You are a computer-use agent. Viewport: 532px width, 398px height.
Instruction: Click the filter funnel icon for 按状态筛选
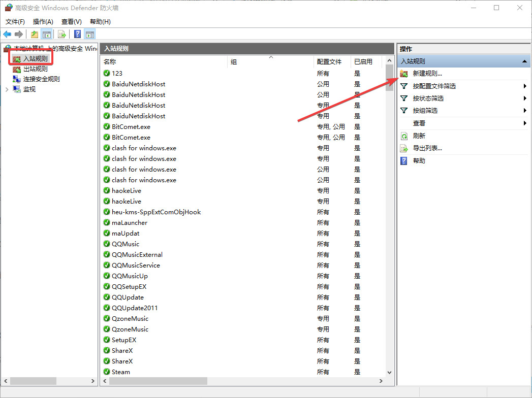click(404, 98)
